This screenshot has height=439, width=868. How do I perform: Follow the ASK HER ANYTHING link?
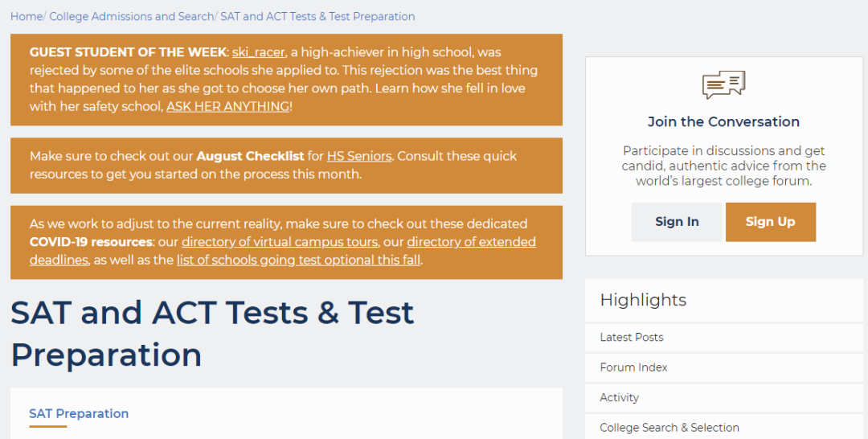(227, 106)
